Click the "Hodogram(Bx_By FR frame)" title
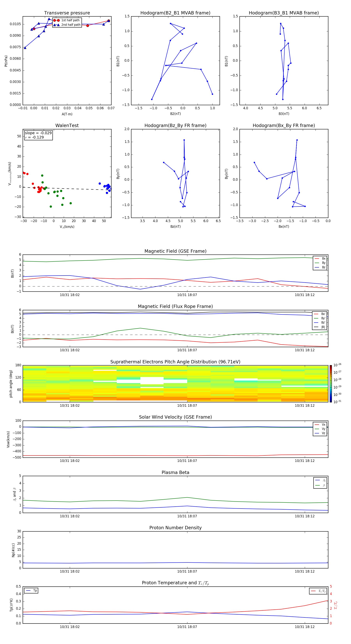351x644 pixels. tap(284, 125)
